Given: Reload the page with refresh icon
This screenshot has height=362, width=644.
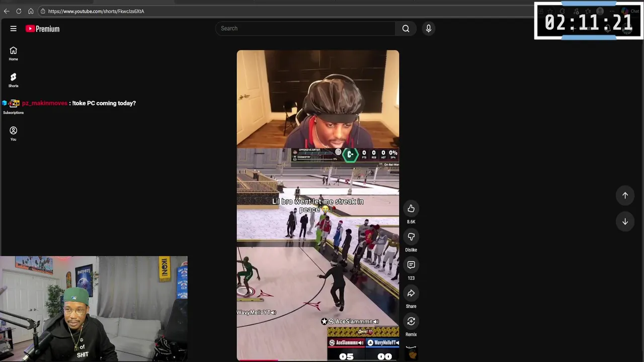Looking at the screenshot, I should point(19,11).
